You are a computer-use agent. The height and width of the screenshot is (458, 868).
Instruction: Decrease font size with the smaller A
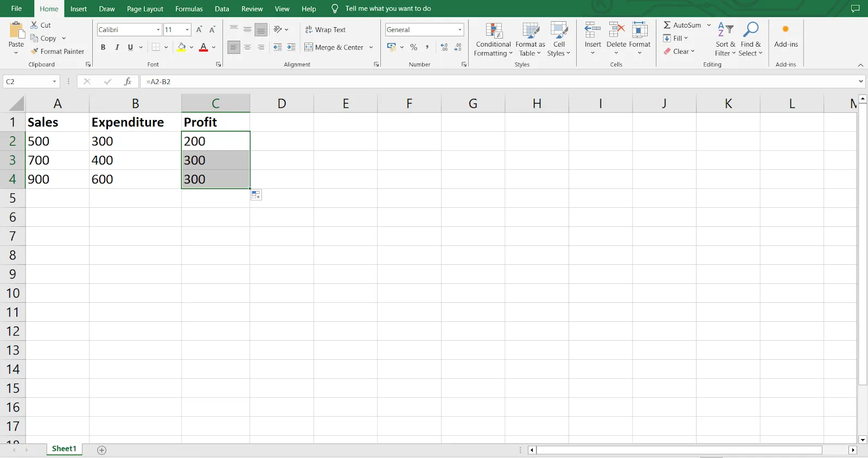coord(212,29)
